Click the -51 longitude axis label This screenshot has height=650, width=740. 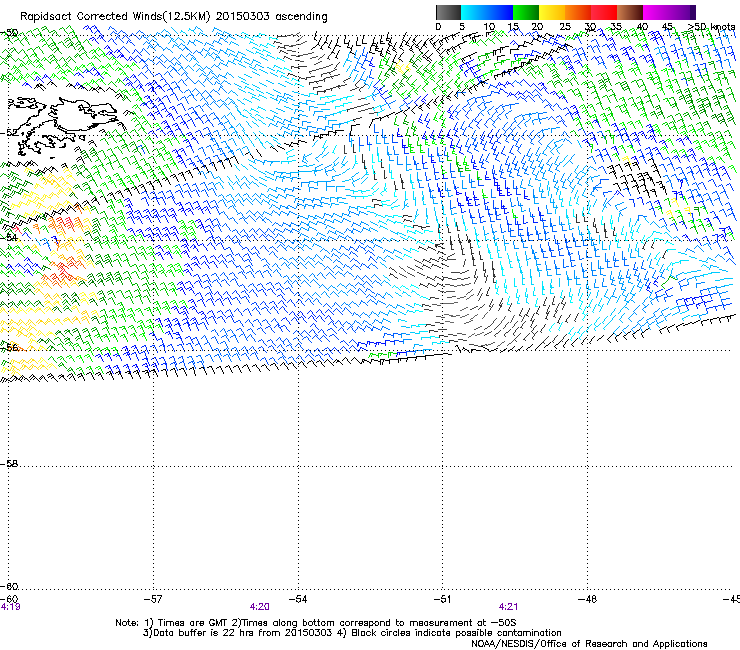pyautogui.click(x=443, y=599)
